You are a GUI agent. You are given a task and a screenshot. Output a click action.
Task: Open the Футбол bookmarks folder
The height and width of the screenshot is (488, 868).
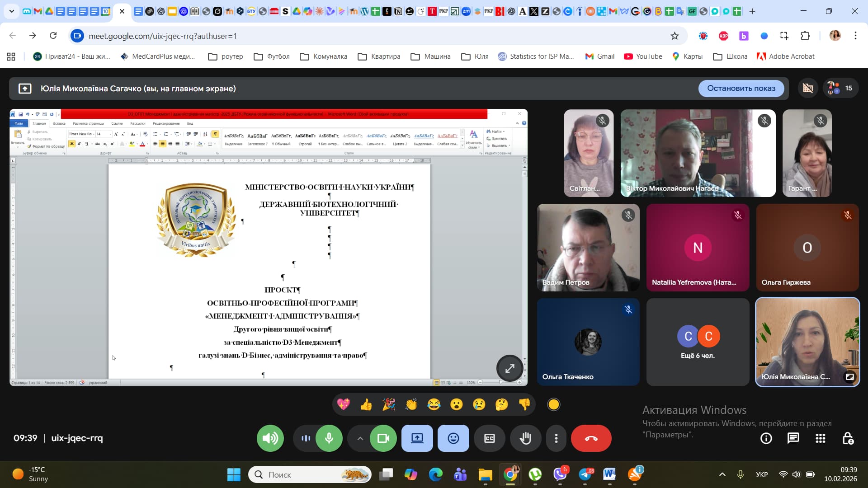[272, 56]
